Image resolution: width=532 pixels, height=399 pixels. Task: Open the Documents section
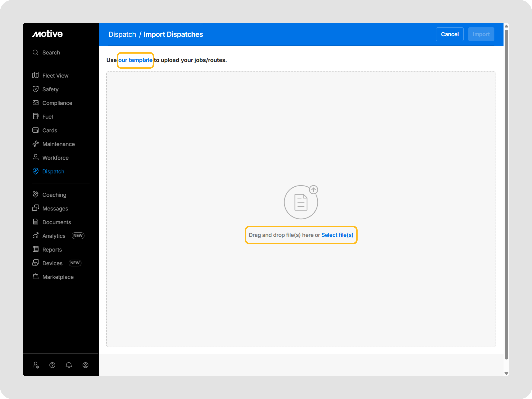[56, 222]
